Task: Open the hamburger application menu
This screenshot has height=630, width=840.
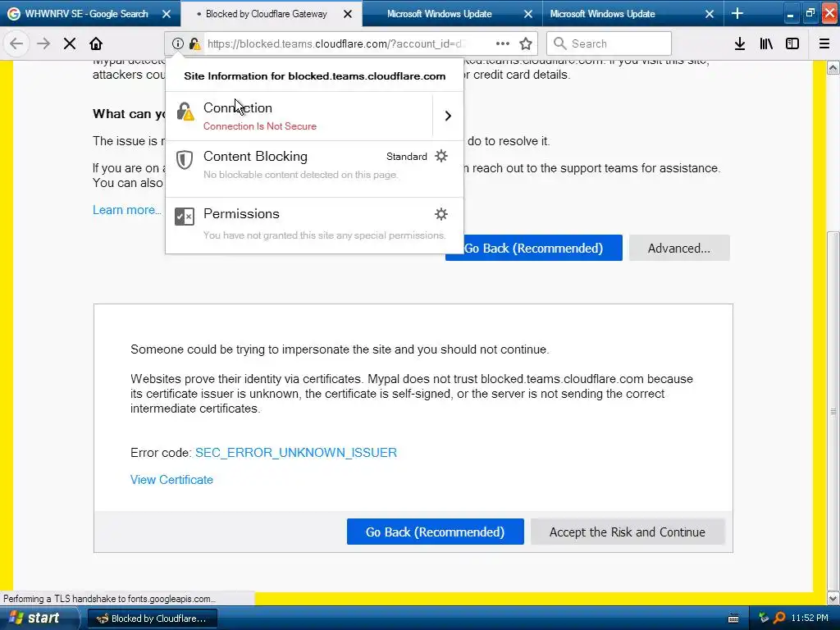Action: pyautogui.click(x=824, y=43)
